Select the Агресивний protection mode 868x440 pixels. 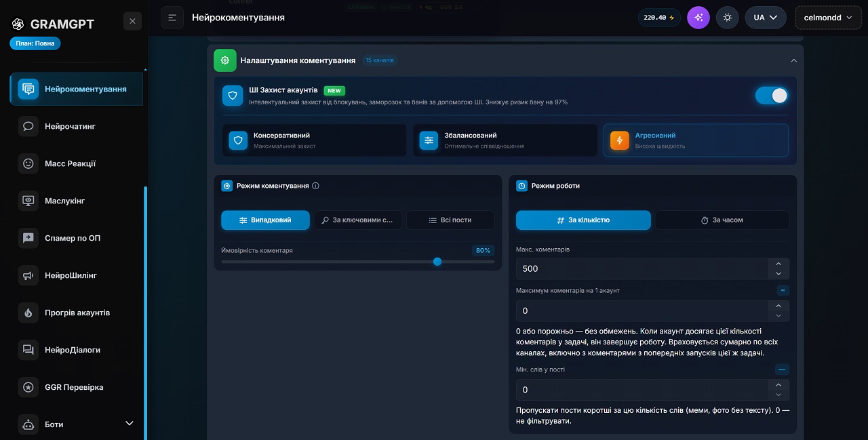point(696,140)
